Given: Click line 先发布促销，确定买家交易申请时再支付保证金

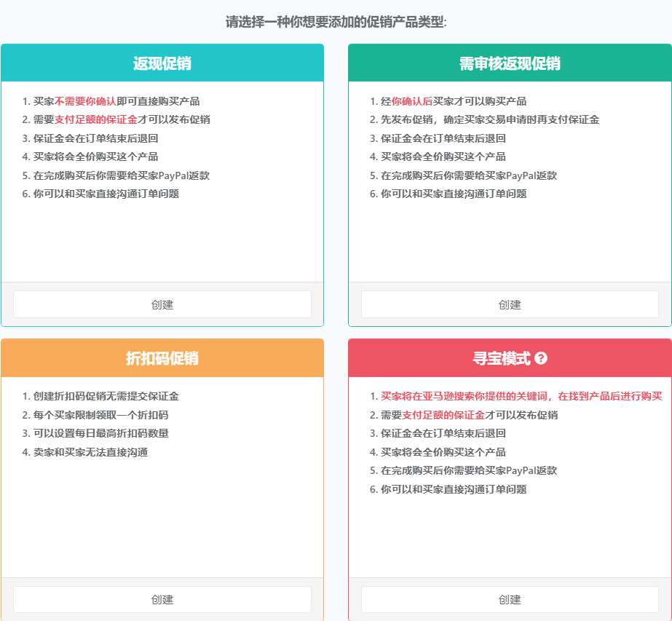Looking at the screenshot, I should [x=490, y=119].
